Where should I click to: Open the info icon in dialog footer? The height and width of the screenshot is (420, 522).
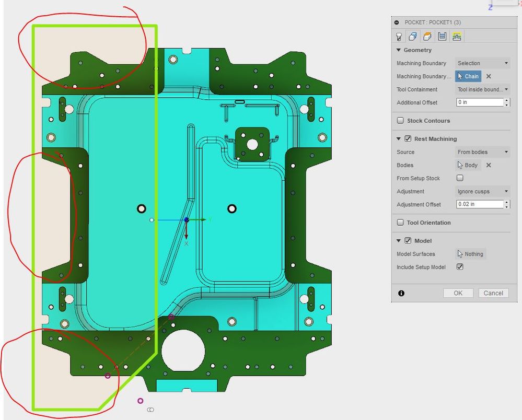tap(401, 293)
